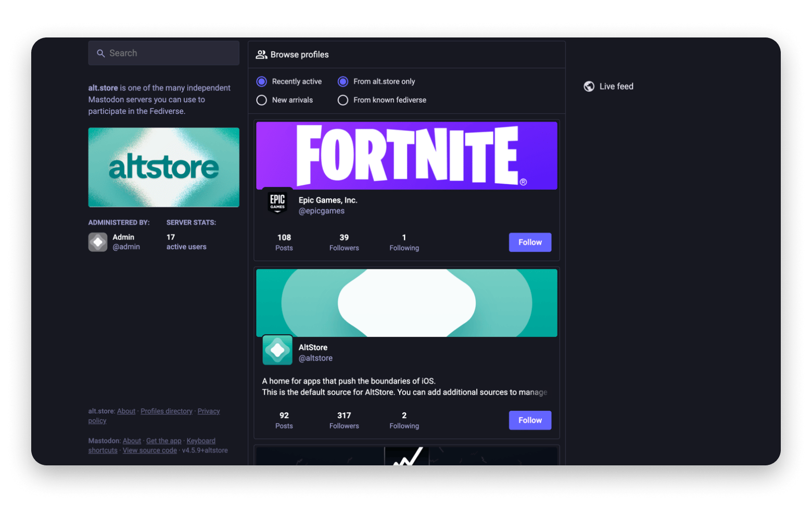Click 92 Posts count for AltStore
The image size is (812, 507).
284,421
